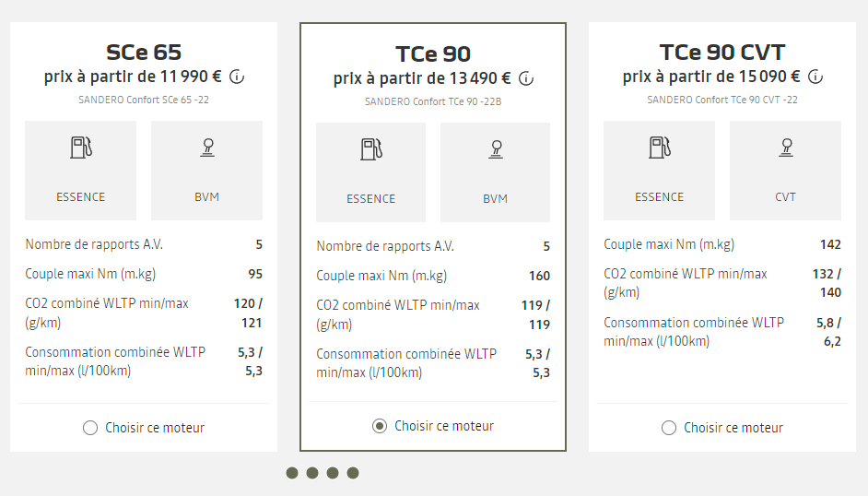Click gear stick icon above BVM on SCe 65
The height and width of the screenshot is (496, 868).
tap(207, 148)
